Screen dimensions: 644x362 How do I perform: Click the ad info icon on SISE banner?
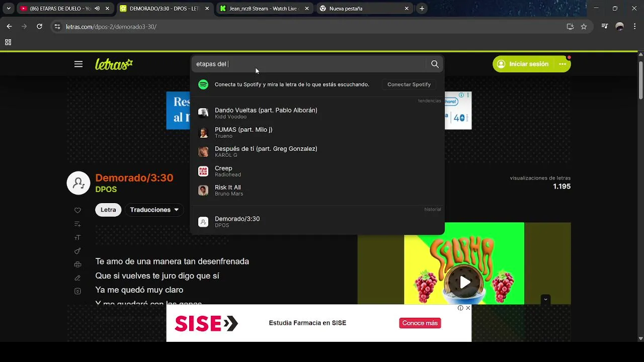click(460, 308)
